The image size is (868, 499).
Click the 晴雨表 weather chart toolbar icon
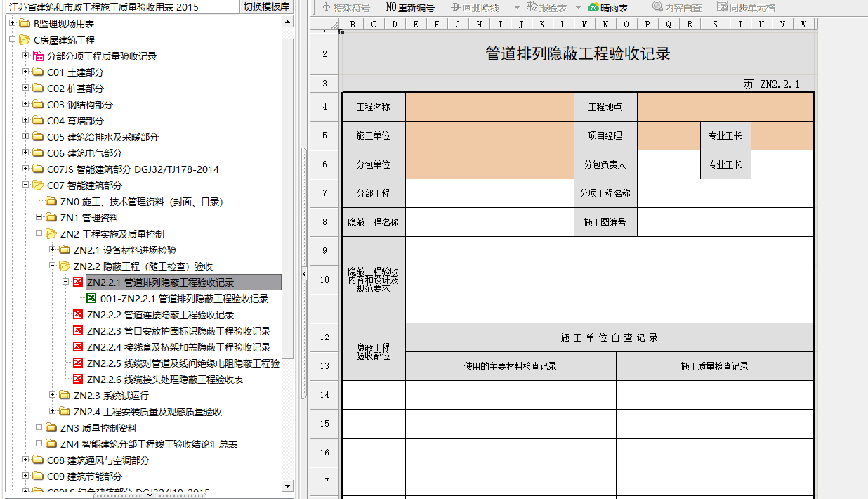[x=593, y=8]
